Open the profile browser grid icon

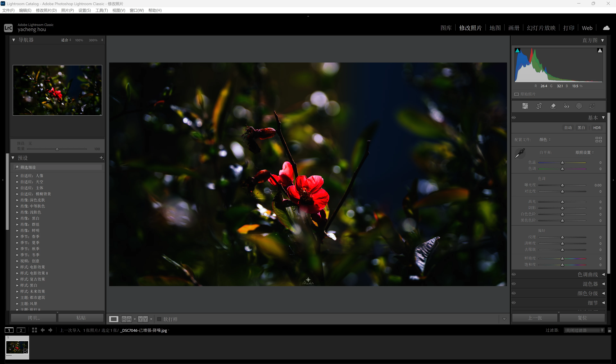599,140
